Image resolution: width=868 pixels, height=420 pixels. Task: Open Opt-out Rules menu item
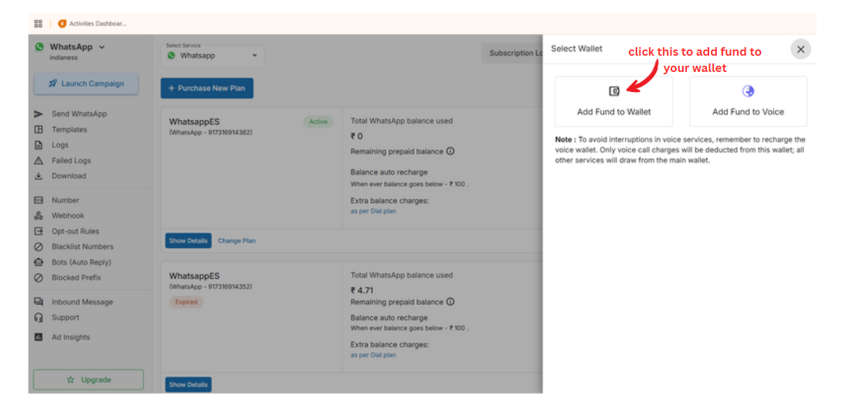pos(75,231)
